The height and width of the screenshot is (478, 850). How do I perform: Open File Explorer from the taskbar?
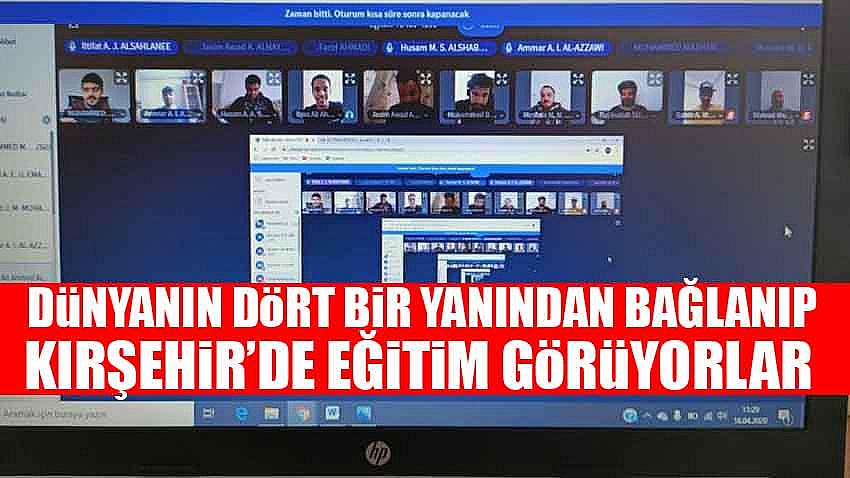[272, 414]
